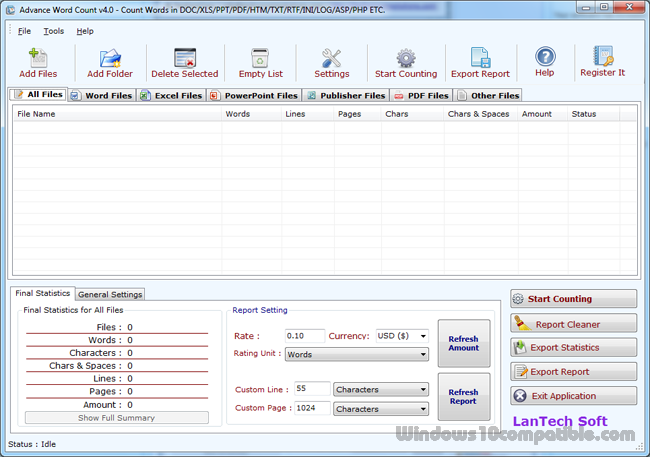Click the Export Statistics button label
The image size is (650, 457).
pyautogui.click(x=565, y=348)
